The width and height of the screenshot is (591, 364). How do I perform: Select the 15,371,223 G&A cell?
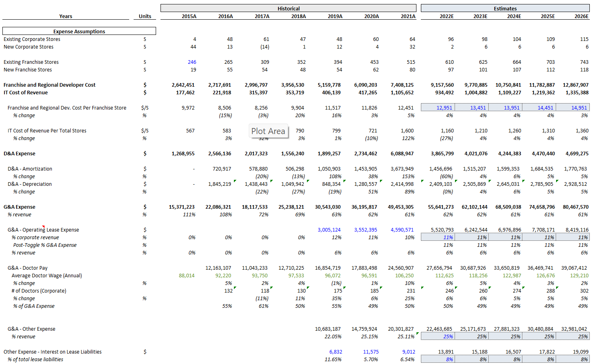[x=181, y=207]
